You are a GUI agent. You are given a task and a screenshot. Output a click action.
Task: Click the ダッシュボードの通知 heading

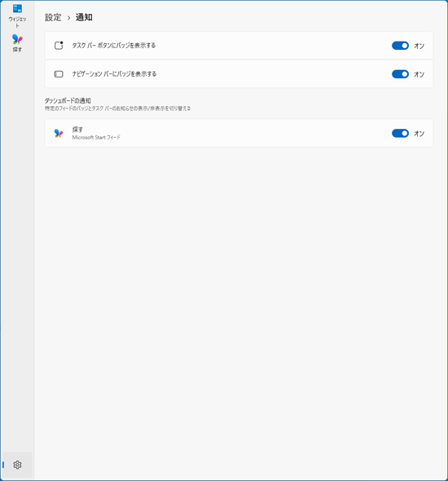pyautogui.click(x=68, y=100)
